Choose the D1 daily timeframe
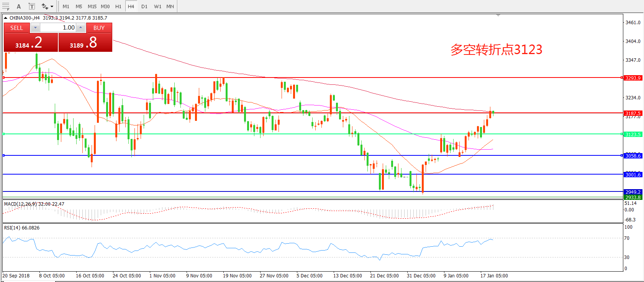This screenshot has height=282, width=644. tap(144, 7)
